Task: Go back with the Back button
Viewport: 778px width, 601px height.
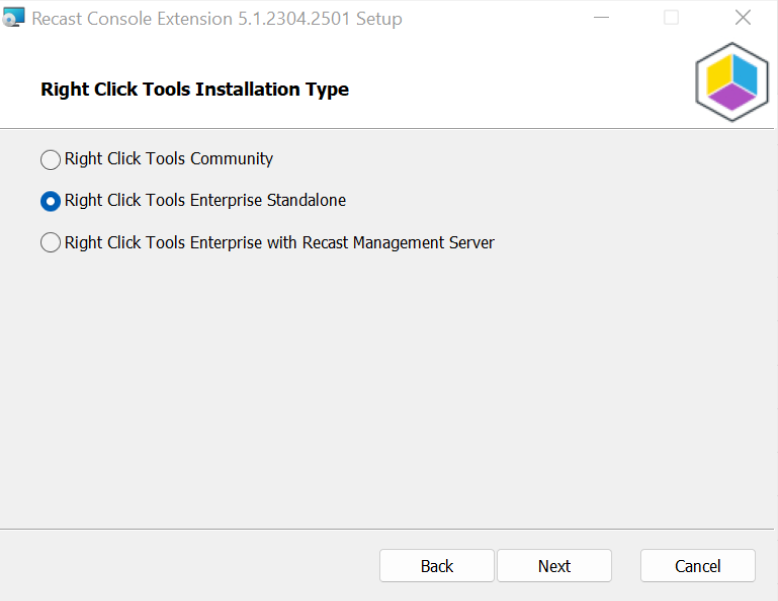Action: pos(437,566)
